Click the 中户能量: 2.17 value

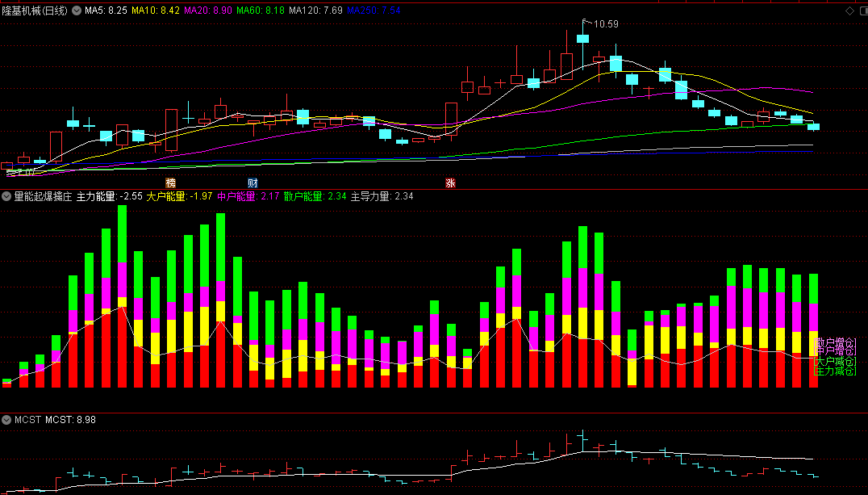pyautogui.click(x=248, y=196)
